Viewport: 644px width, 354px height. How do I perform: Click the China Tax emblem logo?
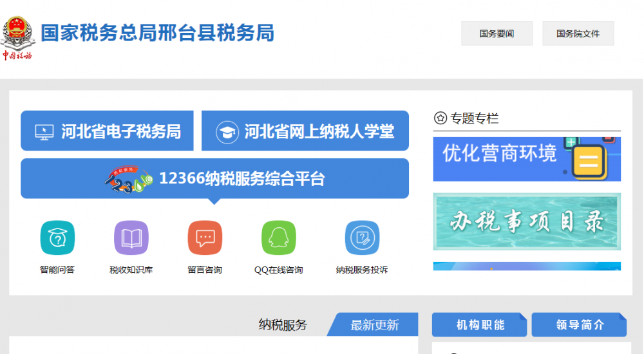coord(17,37)
